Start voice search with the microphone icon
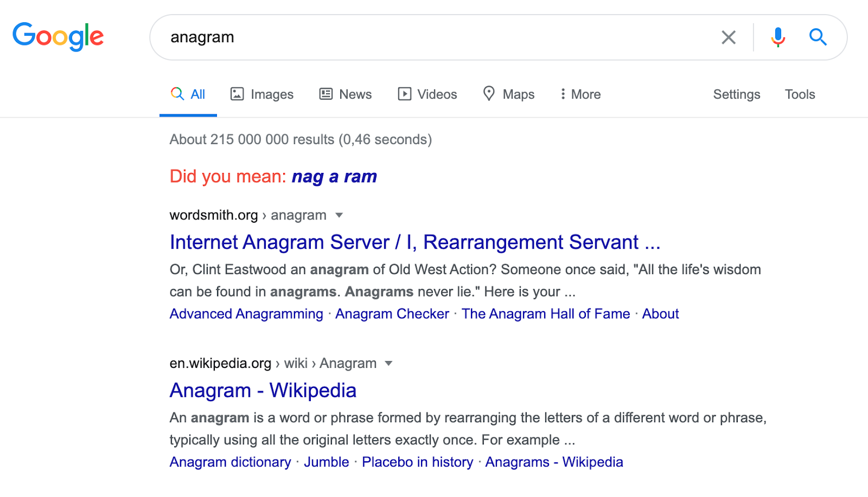 click(x=778, y=37)
